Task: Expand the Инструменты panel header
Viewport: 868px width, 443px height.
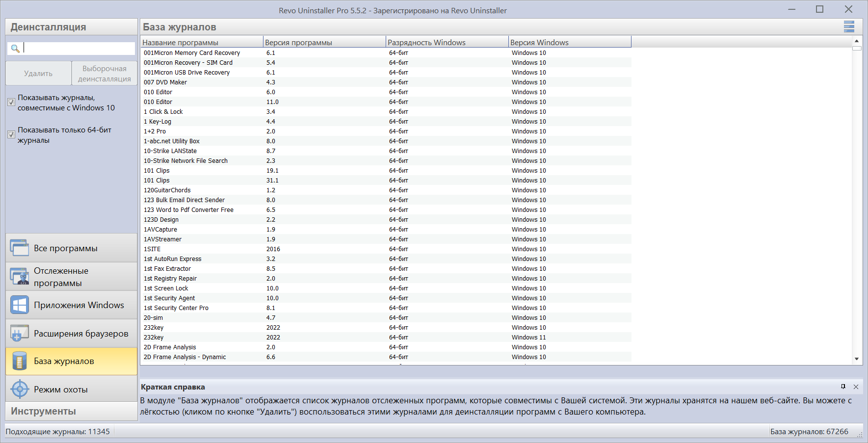Action: (72, 411)
